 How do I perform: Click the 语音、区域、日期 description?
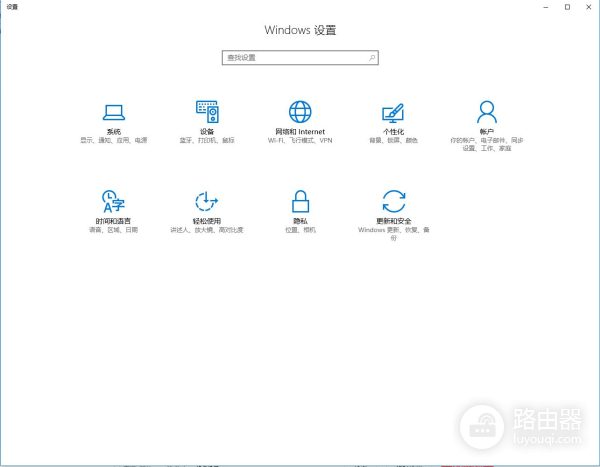pyautogui.click(x=113, y=230)
